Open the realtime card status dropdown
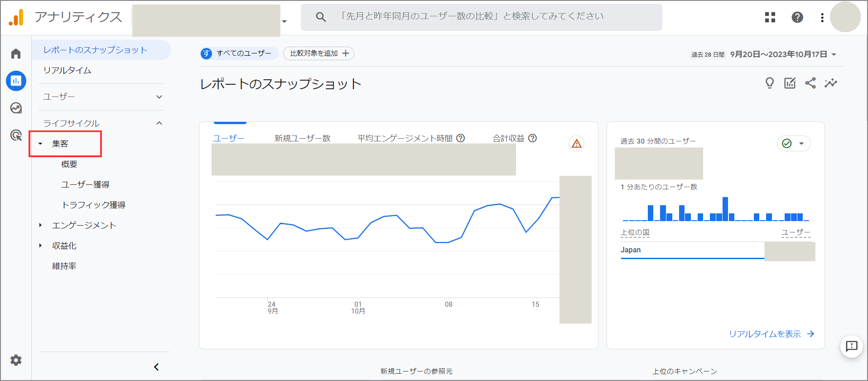The image size is (868, 381). (794, 144)
